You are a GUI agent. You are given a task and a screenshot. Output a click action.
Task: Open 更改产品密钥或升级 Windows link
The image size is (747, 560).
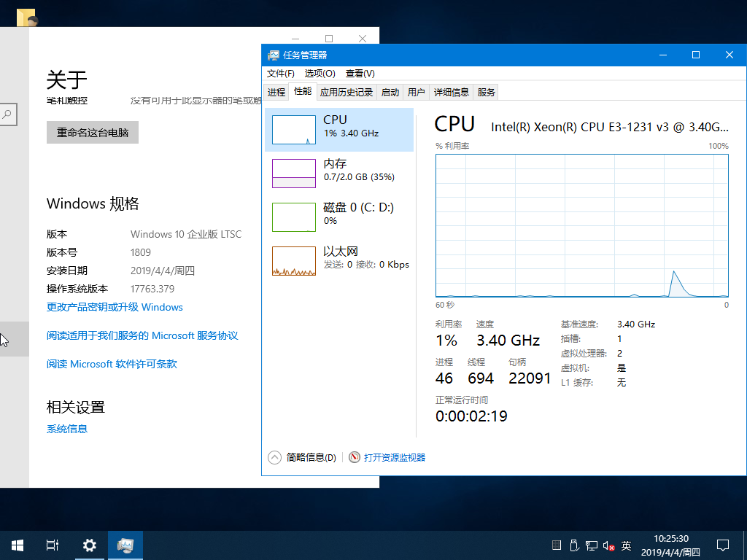pyautogui.click(x=115, y=307)
